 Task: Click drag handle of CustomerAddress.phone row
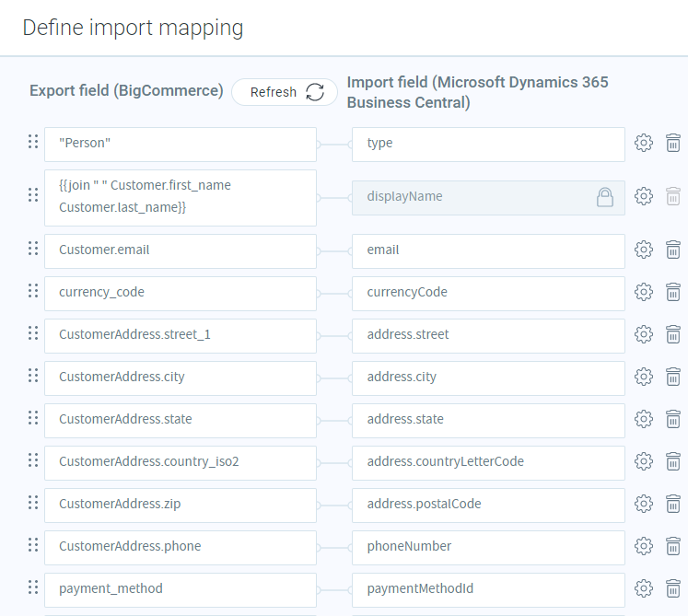pos(33,544)
